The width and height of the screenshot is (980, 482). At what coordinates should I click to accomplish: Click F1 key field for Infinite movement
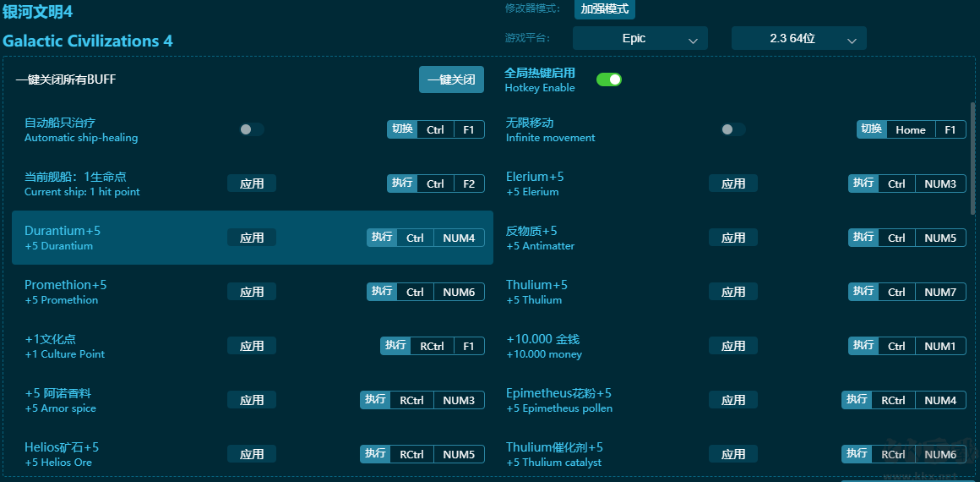point(950,129)
